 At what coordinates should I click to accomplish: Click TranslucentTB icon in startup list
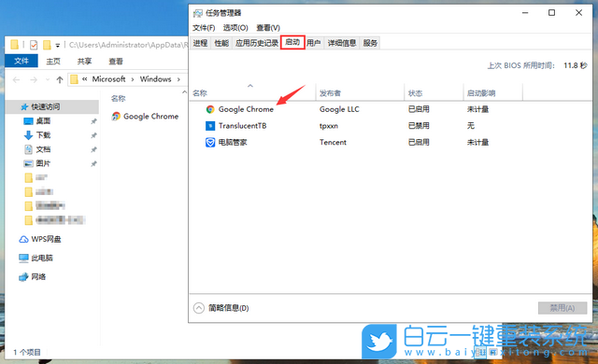click(x=209, y=126)
